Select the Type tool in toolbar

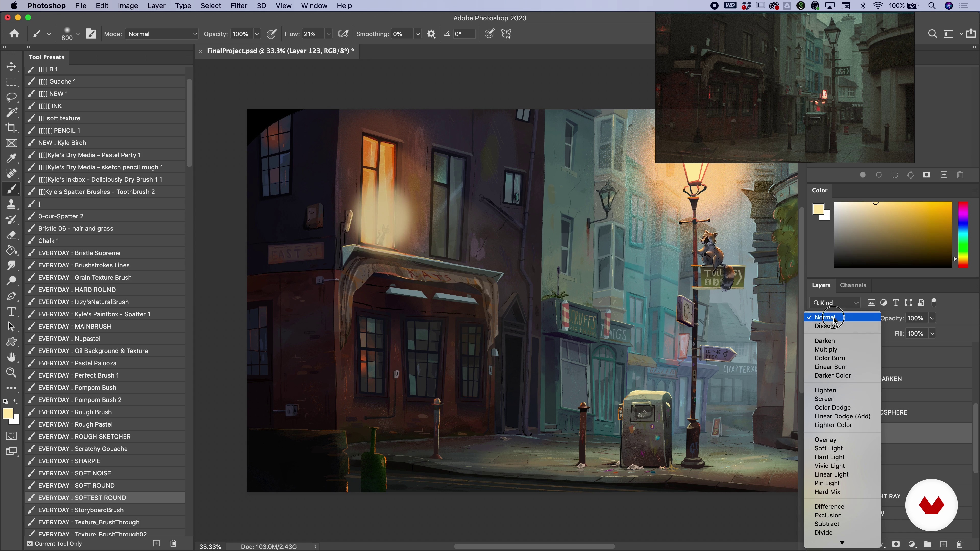point(11,311)
